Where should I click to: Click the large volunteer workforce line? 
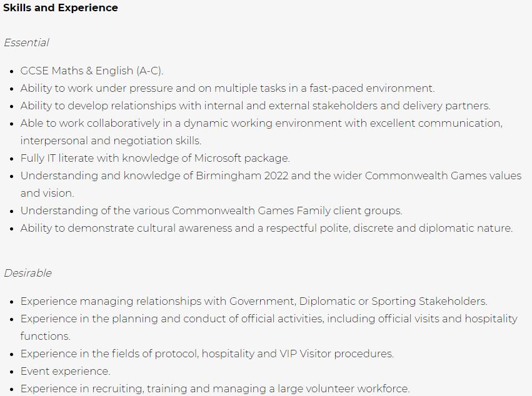(x=215, y=389)
